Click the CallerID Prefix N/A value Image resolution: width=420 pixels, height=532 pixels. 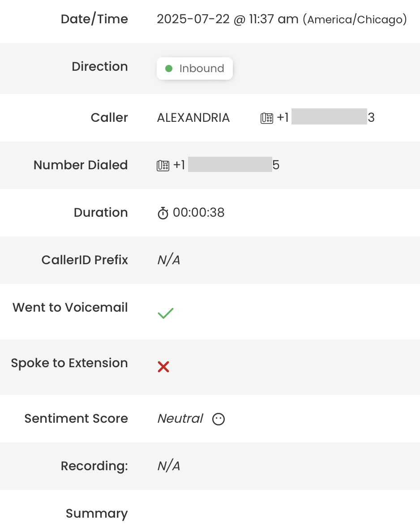click(x=169, y=260)
